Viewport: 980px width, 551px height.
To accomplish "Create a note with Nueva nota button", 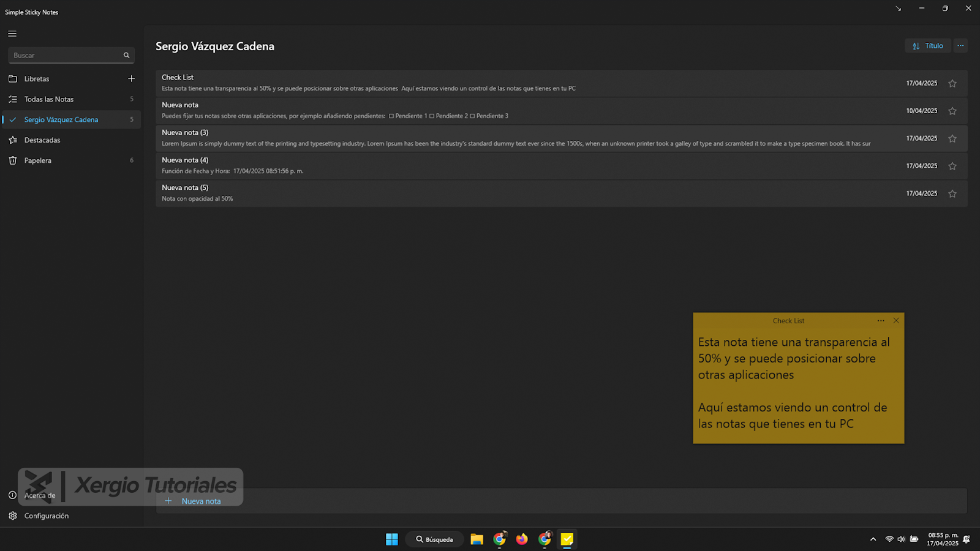I will (x=194, y=501).
